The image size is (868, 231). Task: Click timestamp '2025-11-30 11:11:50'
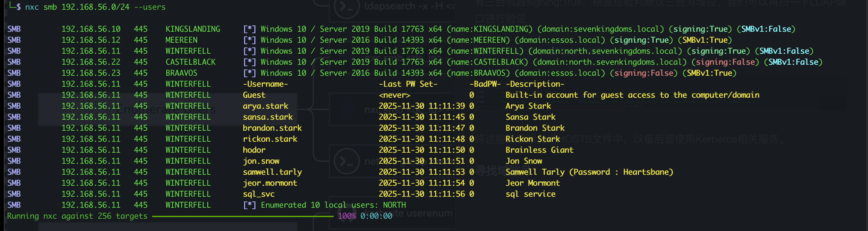pyautogui.click(x=421, y=150)
